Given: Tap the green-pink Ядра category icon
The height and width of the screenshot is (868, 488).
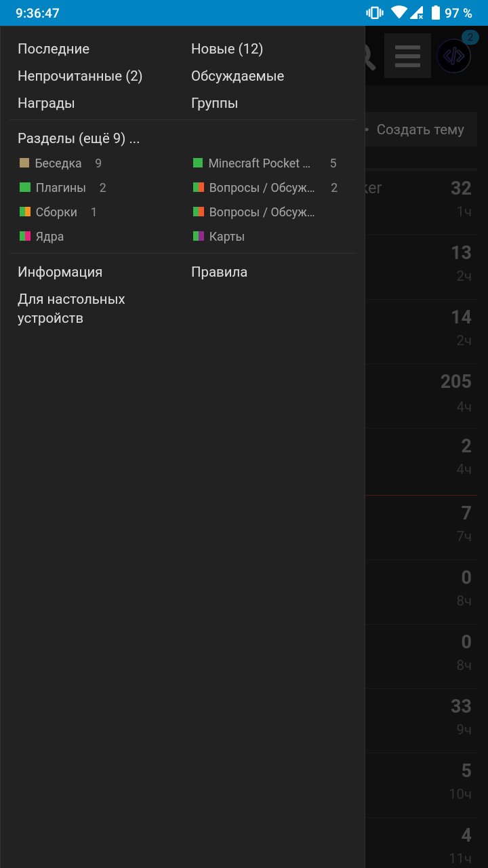Looking at the screenshot, I should [x=24, y=236].
